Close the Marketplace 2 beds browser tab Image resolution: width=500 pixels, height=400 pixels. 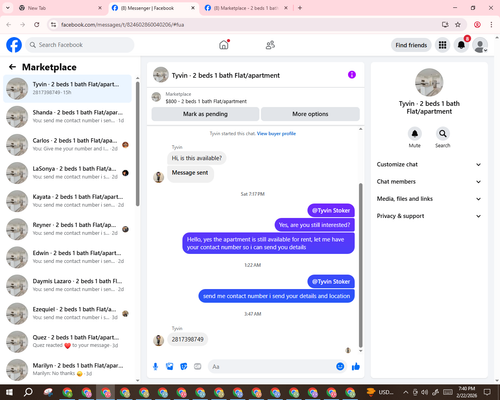pos(286,8)
